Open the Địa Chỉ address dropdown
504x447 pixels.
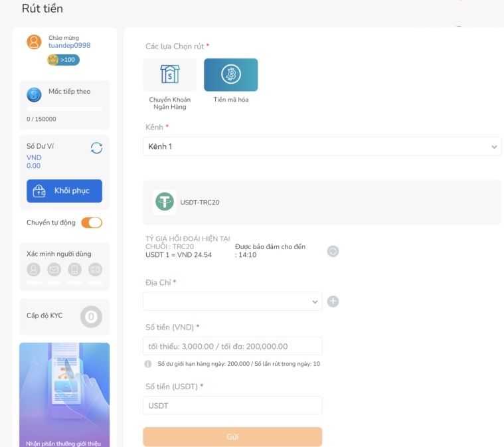click(232, 302)
